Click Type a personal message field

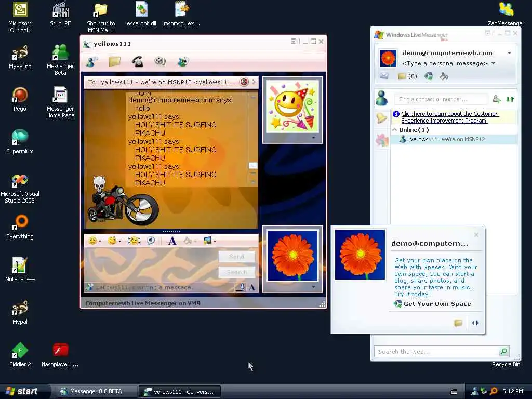click(445, 63)
